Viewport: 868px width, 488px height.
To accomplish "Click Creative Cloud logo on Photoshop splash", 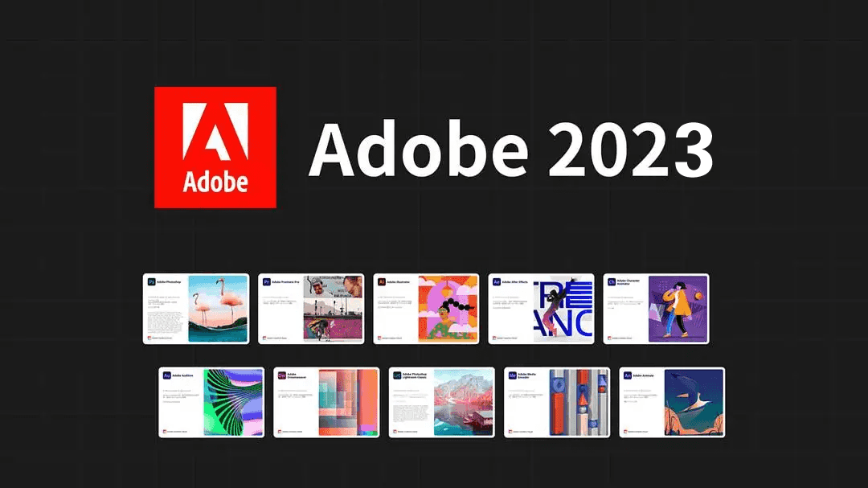I will [149, 338].
